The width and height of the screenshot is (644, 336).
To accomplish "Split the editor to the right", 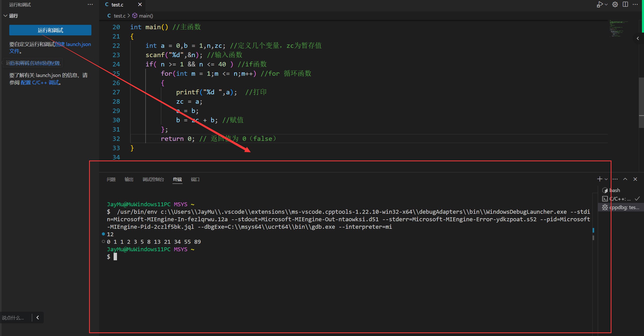I will 625,5.
